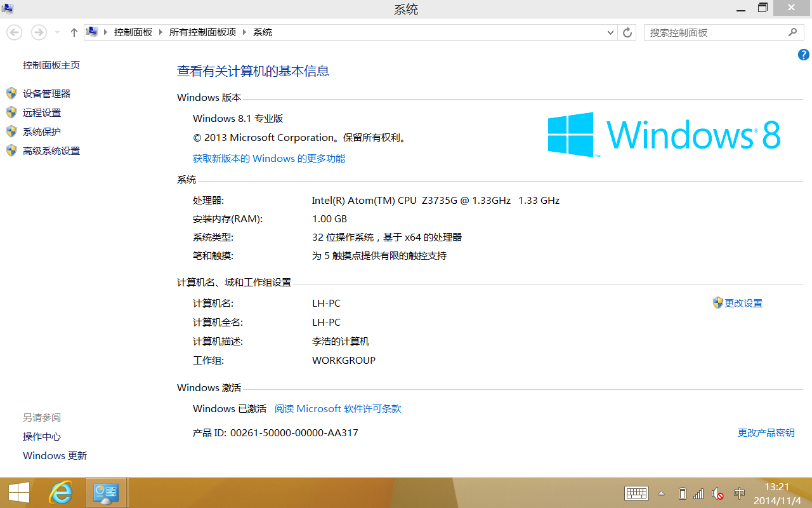Open 高级系统设置

[51, 151]
